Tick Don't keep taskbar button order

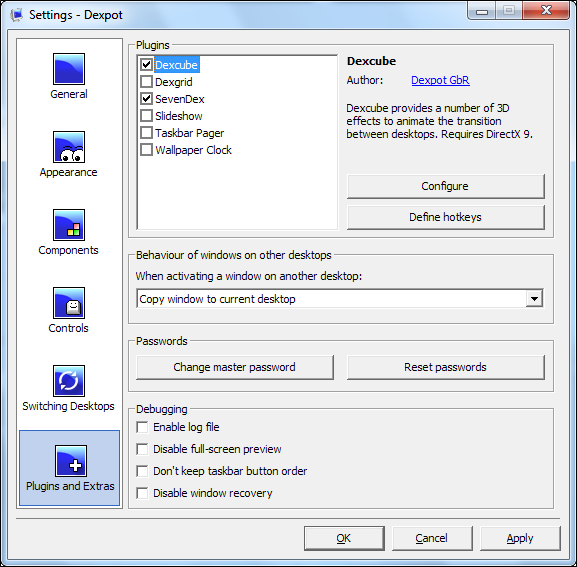point(142,471)
